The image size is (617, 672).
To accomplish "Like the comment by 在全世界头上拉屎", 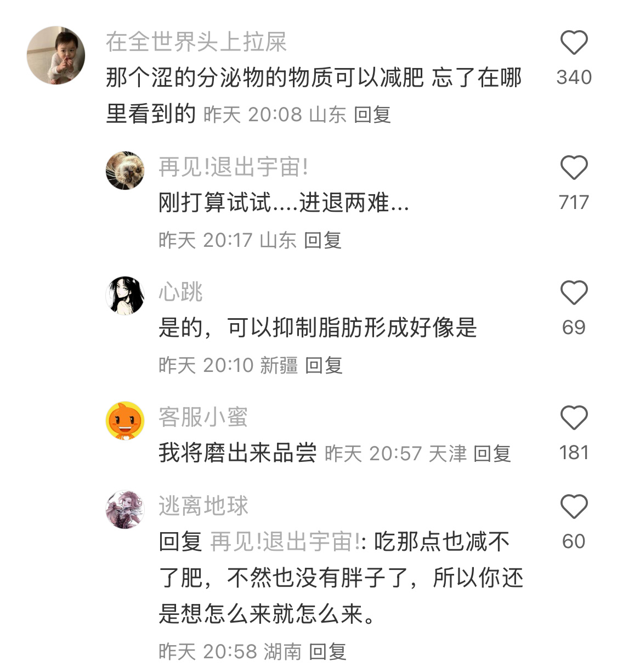I will [574, 43].
